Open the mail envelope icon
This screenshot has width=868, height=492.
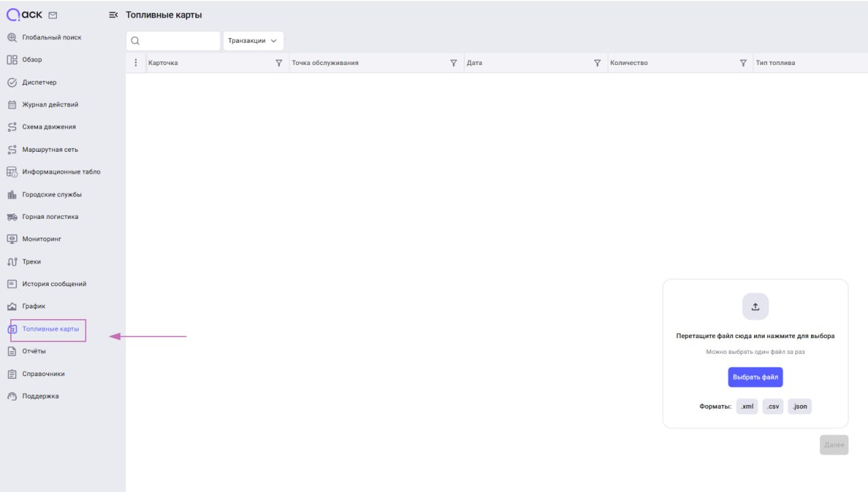coord(53,15)
